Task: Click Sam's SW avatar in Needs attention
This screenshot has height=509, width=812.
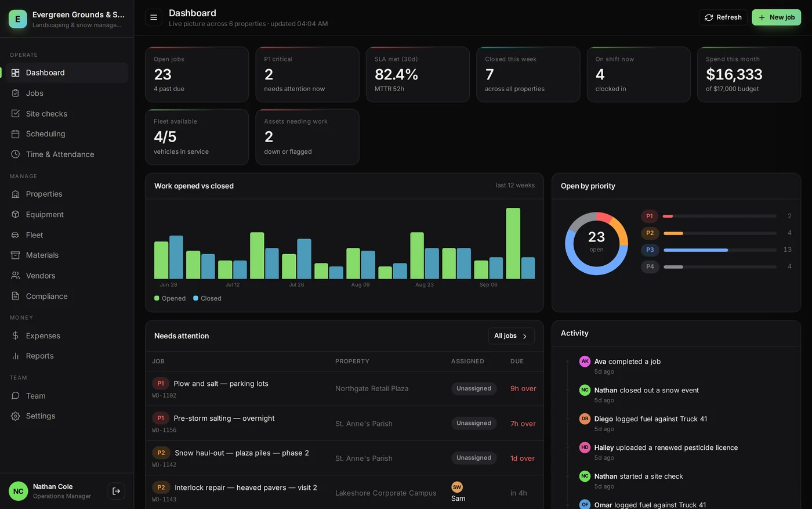Action: point(457,487)
